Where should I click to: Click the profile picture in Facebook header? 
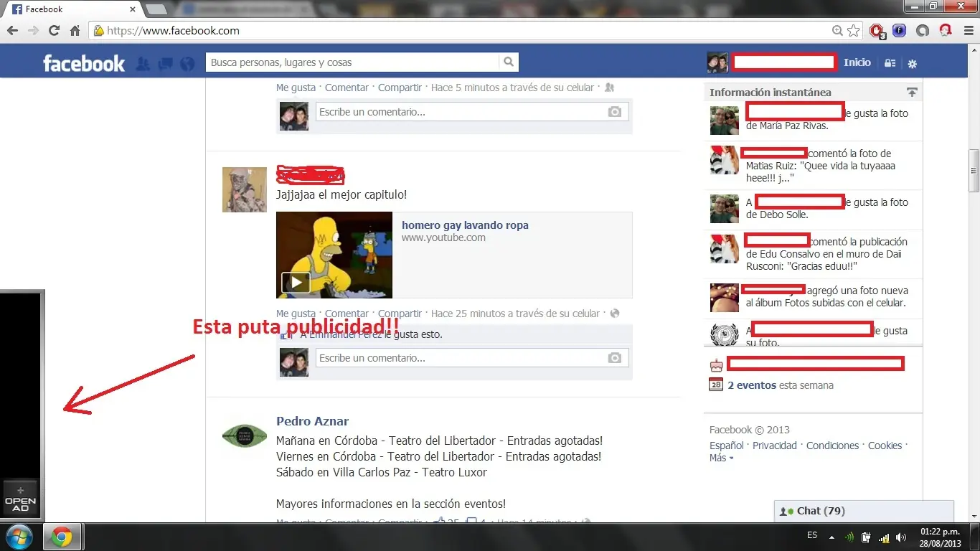(717, 63)
